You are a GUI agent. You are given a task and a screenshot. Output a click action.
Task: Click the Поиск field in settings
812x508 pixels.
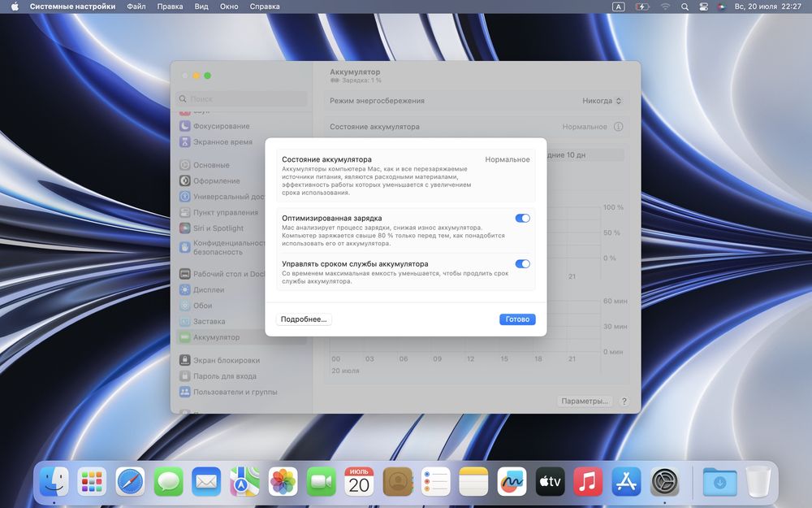pyautogui.click(x=242, y=98)
